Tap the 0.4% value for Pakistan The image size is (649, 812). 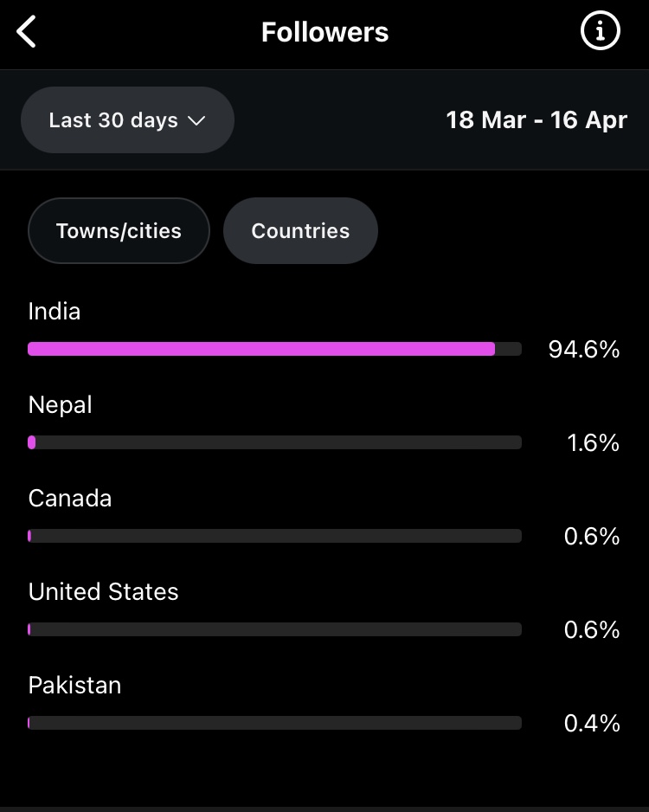592,724
